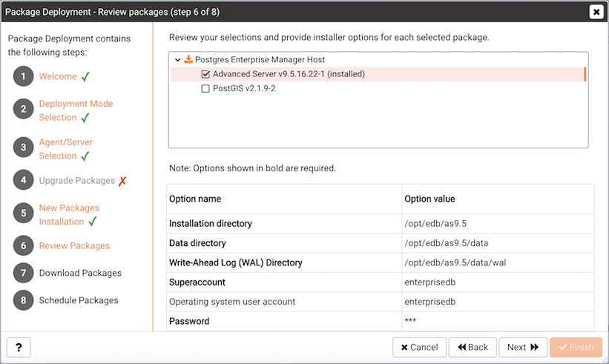
Task: Click the step 5 number circle
Action: [23, 213]
